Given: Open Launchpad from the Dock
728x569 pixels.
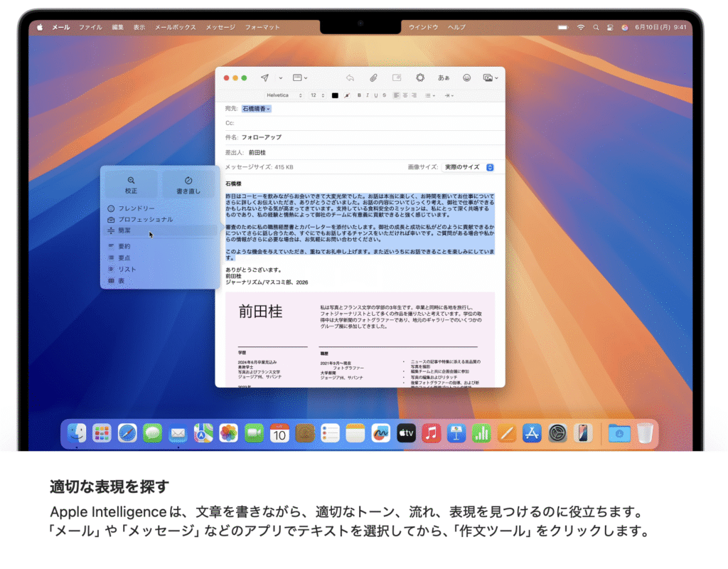Looking at the screenshot, I should [x=102, y=433].
